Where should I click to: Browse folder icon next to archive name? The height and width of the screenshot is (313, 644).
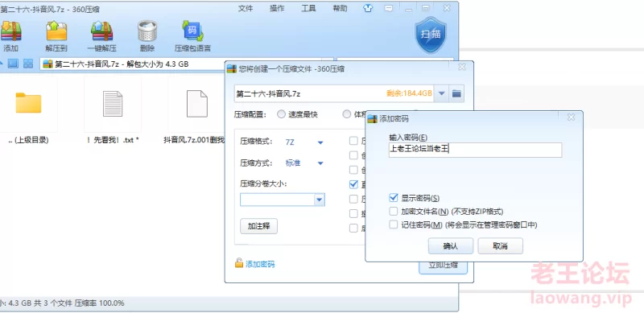click(456, 93)
